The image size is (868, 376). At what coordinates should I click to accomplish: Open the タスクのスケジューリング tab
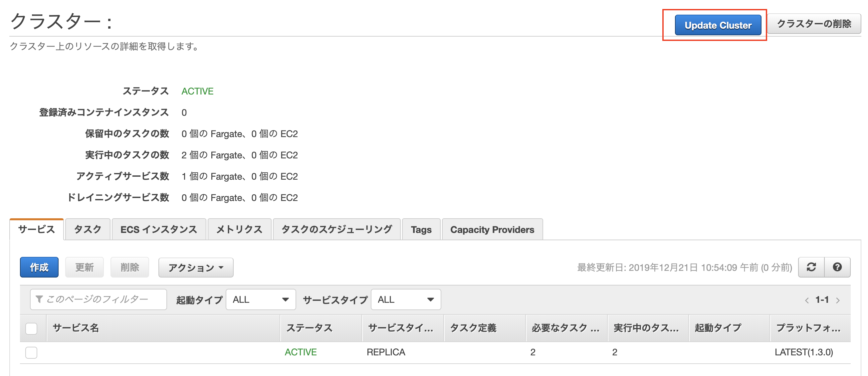pos(336,230)
